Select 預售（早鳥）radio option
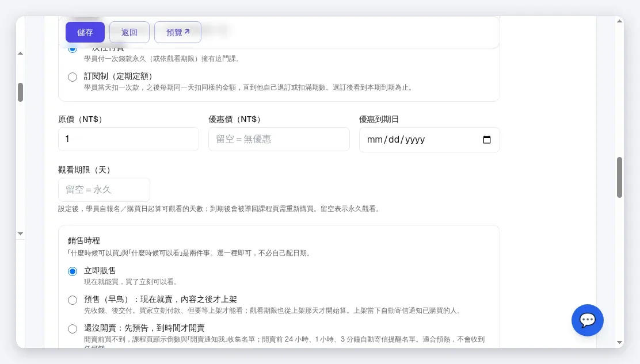Image resolution: width=640 pixels, height=364 pixels. (x=73, y=300)
